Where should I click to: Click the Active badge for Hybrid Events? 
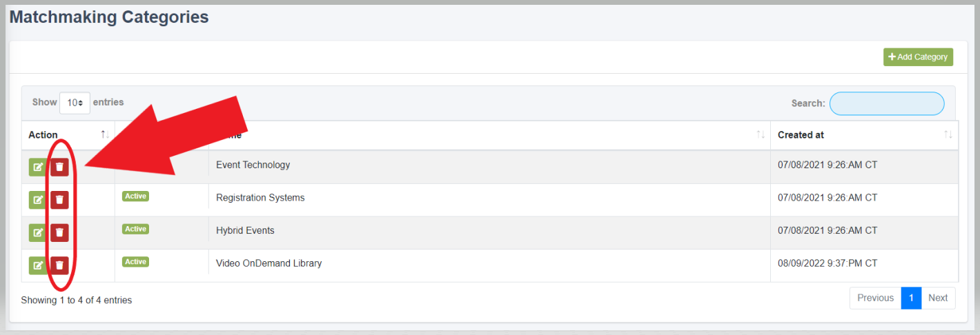click(x=135, y=229)
